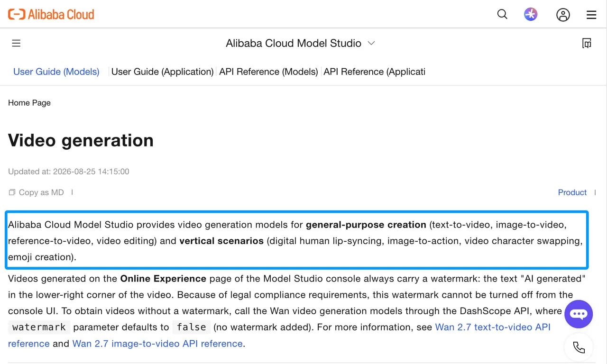
Task: Click the bold text general-purpose creation
Action: (x=366, y=225)
